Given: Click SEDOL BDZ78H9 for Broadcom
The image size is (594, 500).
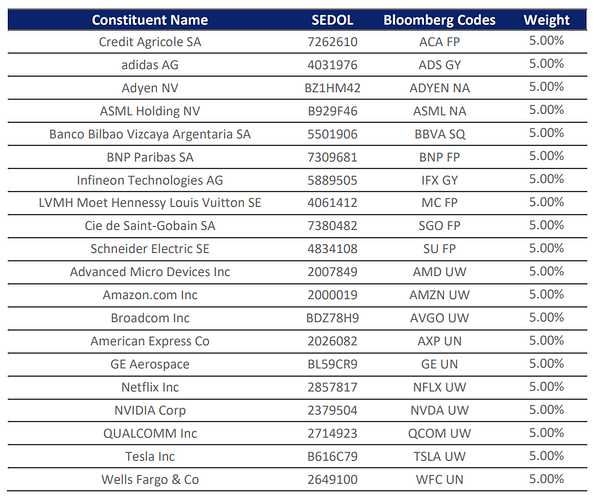Looking at the screenshot, I should (332, 318).
